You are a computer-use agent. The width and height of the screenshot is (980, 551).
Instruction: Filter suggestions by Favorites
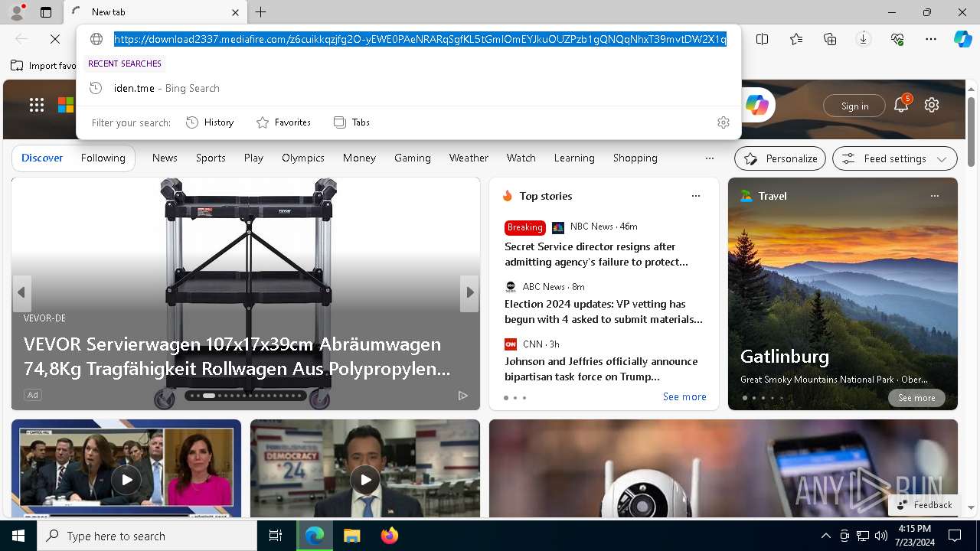point(283,122)
